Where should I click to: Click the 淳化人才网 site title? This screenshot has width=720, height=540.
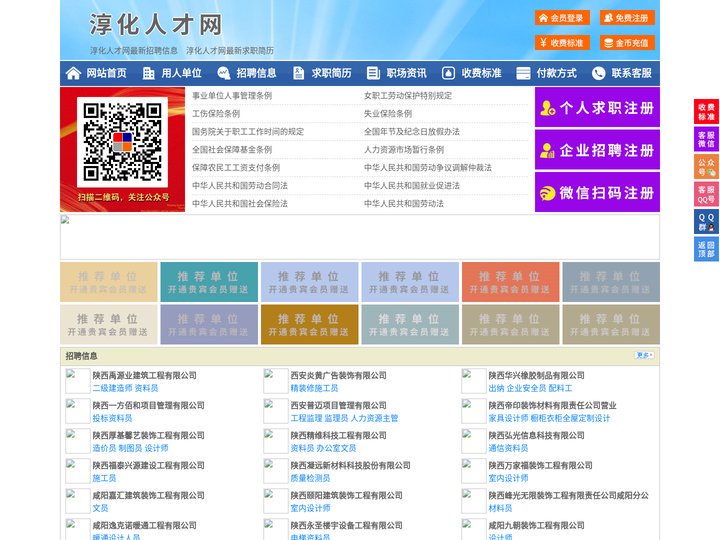[156, 24]
